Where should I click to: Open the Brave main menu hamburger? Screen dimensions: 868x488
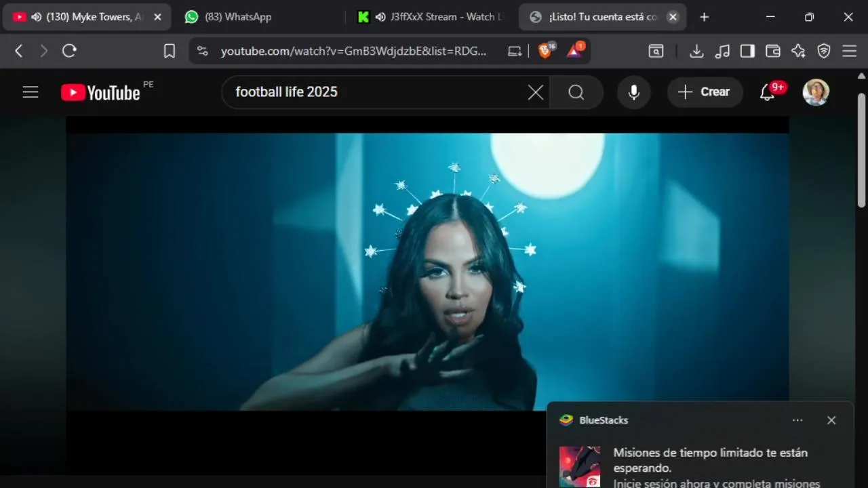point(850,51)
